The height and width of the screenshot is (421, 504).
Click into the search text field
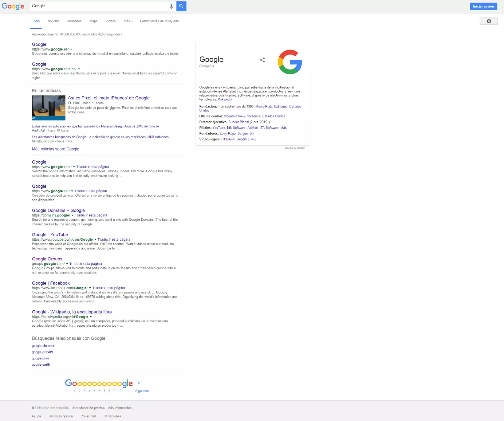(99, 6)
